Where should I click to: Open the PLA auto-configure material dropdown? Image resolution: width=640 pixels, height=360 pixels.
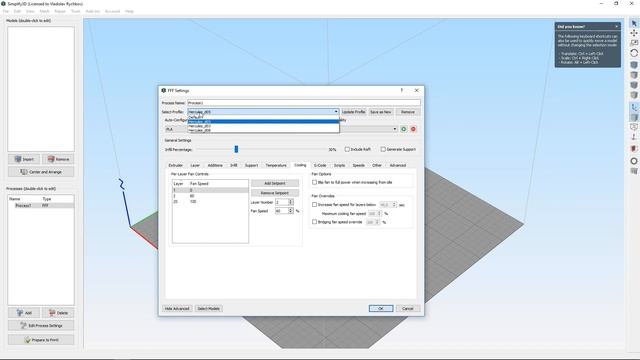tap(176, 129)
